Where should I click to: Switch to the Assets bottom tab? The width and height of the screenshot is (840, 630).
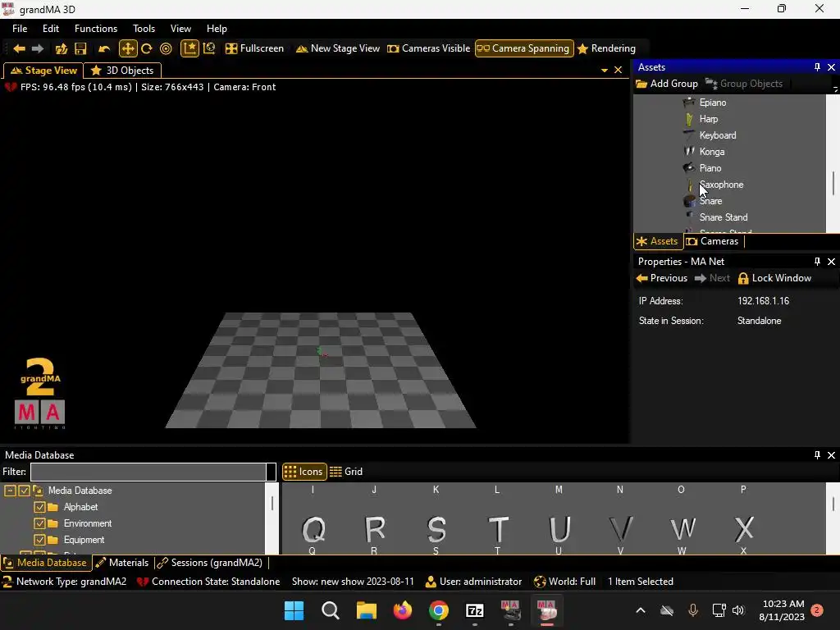657,242
